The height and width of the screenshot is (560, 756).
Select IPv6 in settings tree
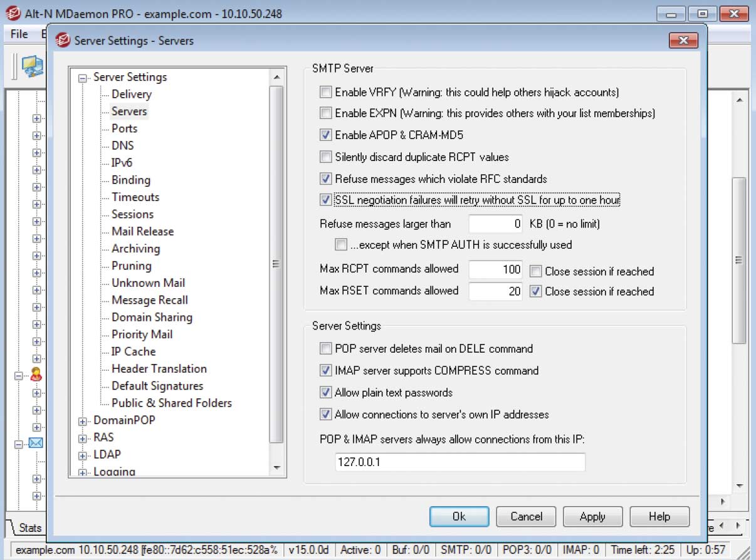click(x=122, y=163)
